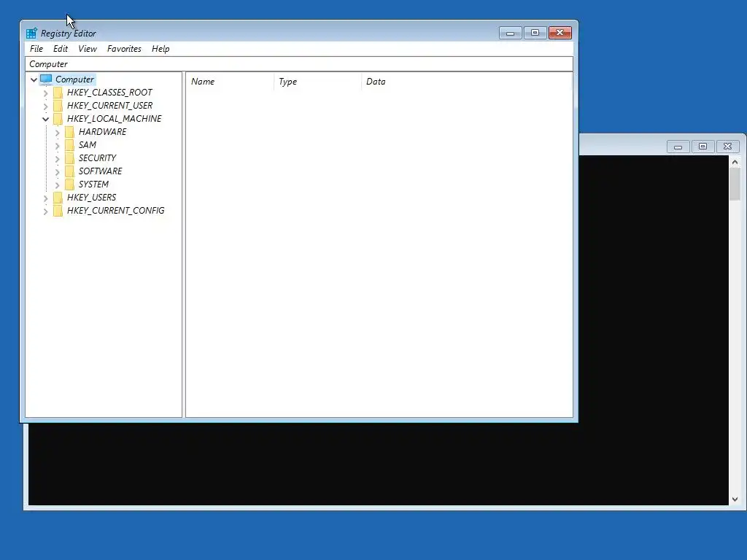Viewport: 747px width, 560px height.
Task: Click the address bar showing Computer
Action: point(298,64)
